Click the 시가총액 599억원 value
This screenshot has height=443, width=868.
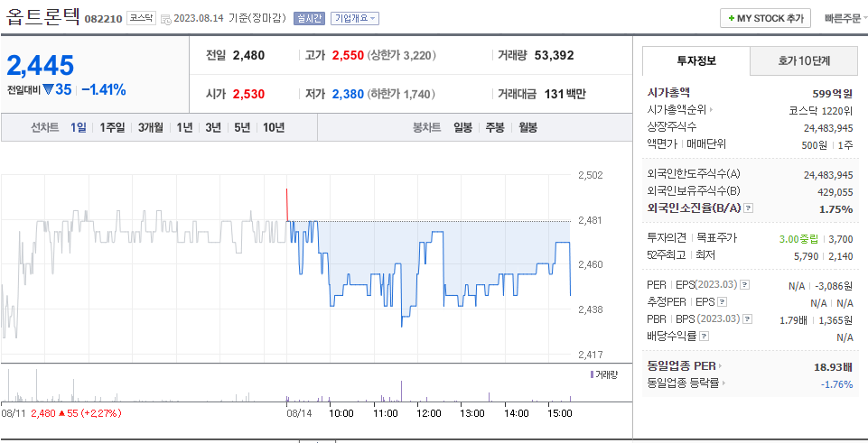pyautogui.click(x=833, y=94)
